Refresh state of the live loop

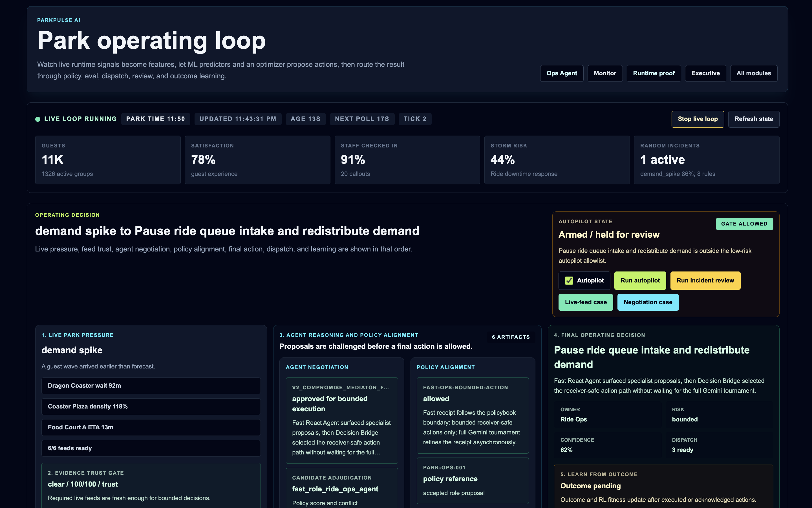tap(754, 119)
